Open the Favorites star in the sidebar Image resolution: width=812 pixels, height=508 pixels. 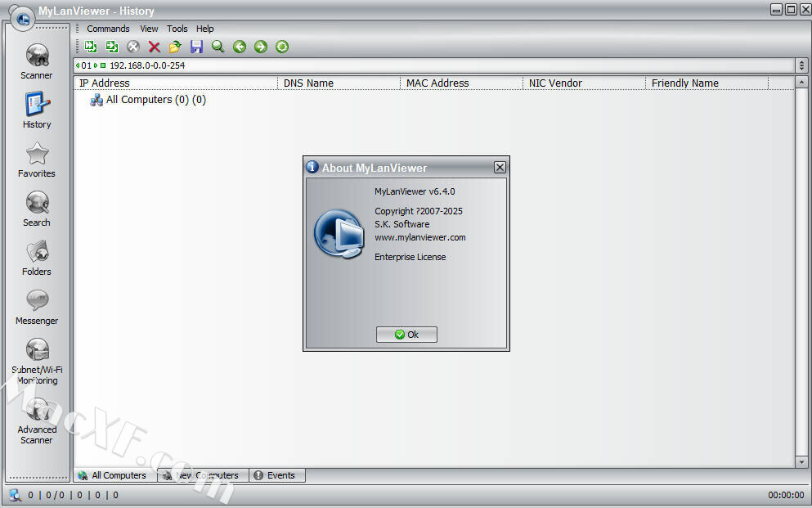click(x=37, y=160)
